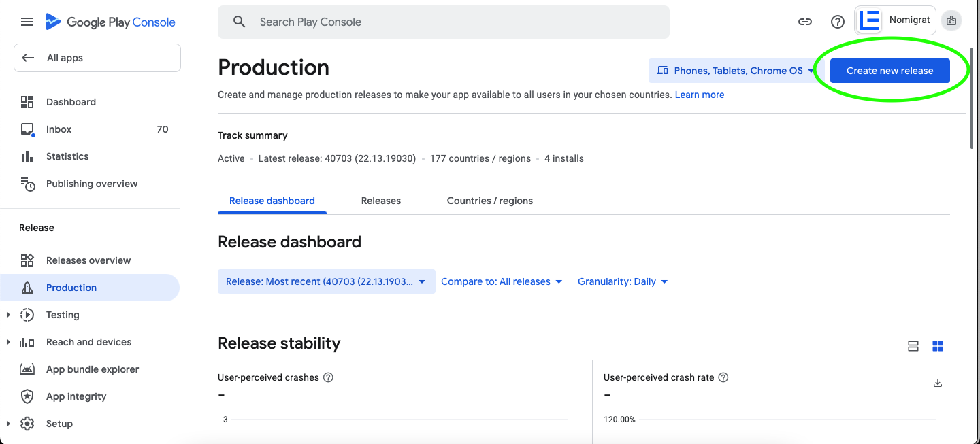Show info for User-perceived crash rate
This screenshot has width=980, height=444.
pyautogui.click(x=723, y=377)
